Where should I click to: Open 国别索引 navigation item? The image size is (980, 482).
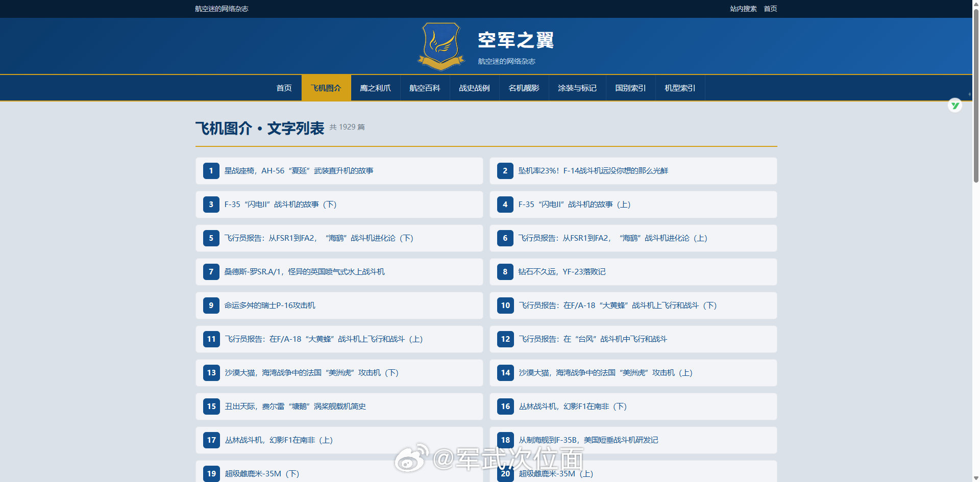[x=630, y=88]
